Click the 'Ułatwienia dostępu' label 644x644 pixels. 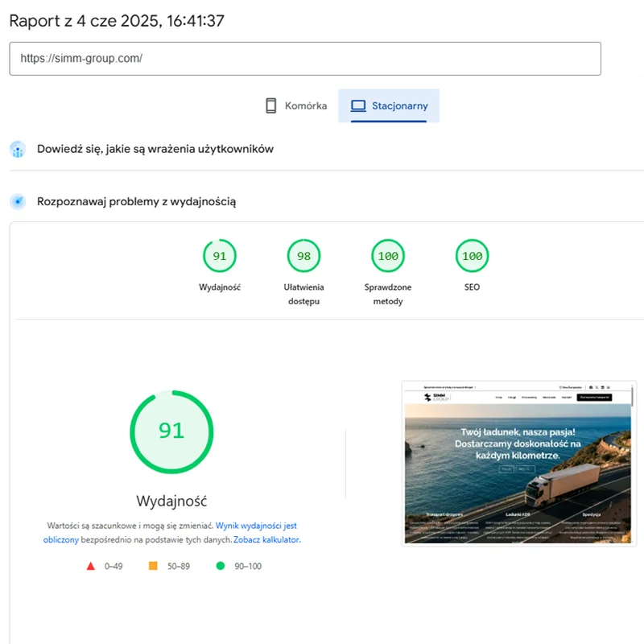[x=304, y=294]
